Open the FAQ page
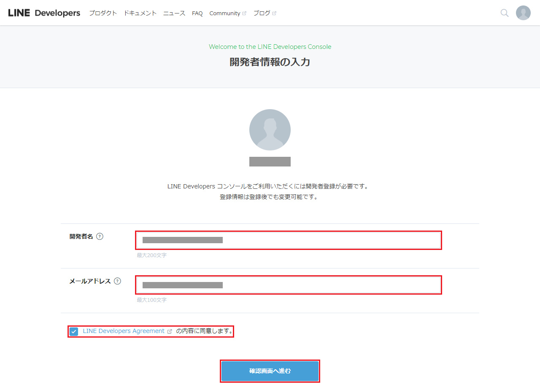Screen dimensions: 540x392 pyautogui.click(x=197, y=13)
